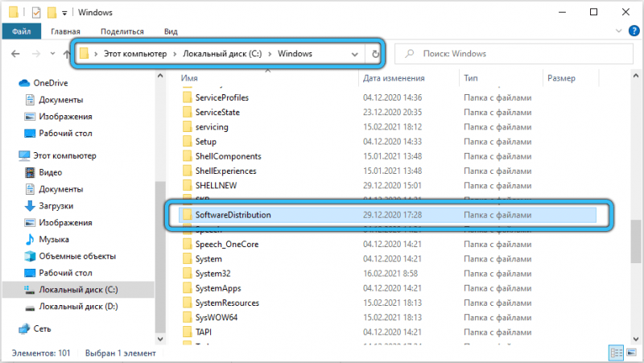Viewport: 644px width, 363px height.
Task: Select Этот компьютер in the address breadcrumb
Action: tap(135, 54)
